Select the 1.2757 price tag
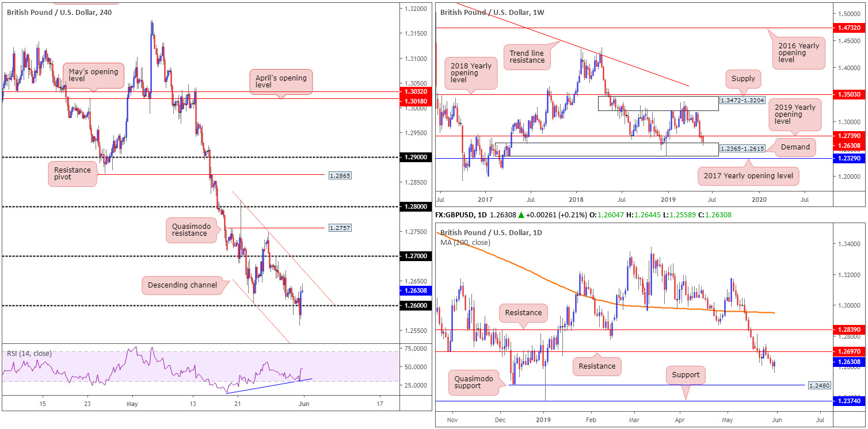Viewport: 868px width, 429px height. pos(339,228)
